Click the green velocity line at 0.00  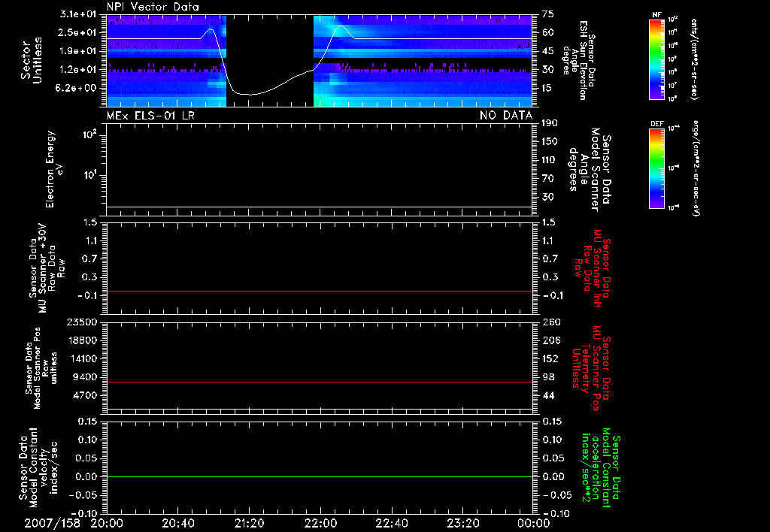pyautogui.click(x=320, y=476)
